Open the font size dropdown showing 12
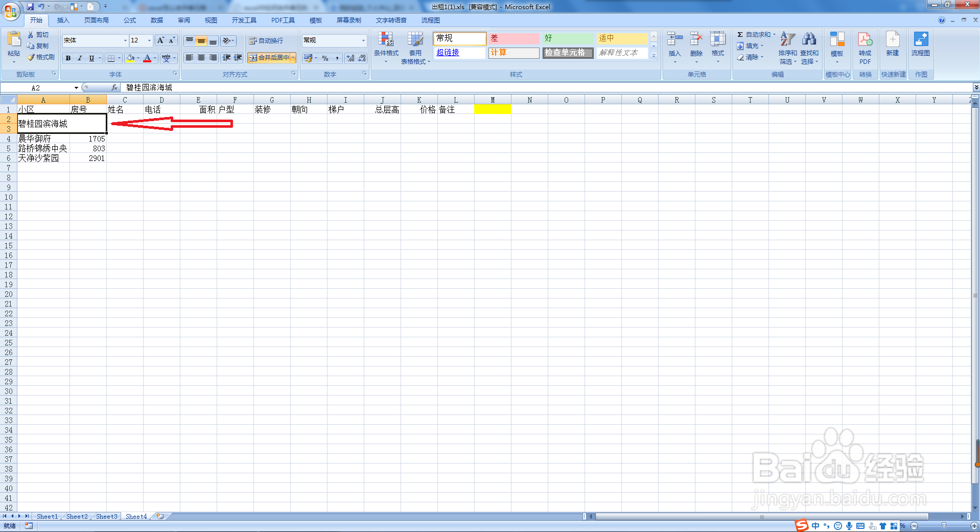Image resolution: width=980 pixels, height=532 pixels. coord(149,40)
